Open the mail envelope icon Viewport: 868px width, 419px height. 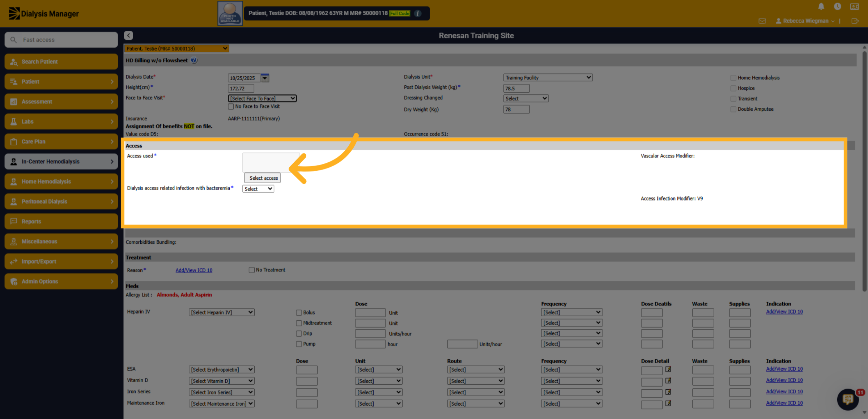pos(762,21)
